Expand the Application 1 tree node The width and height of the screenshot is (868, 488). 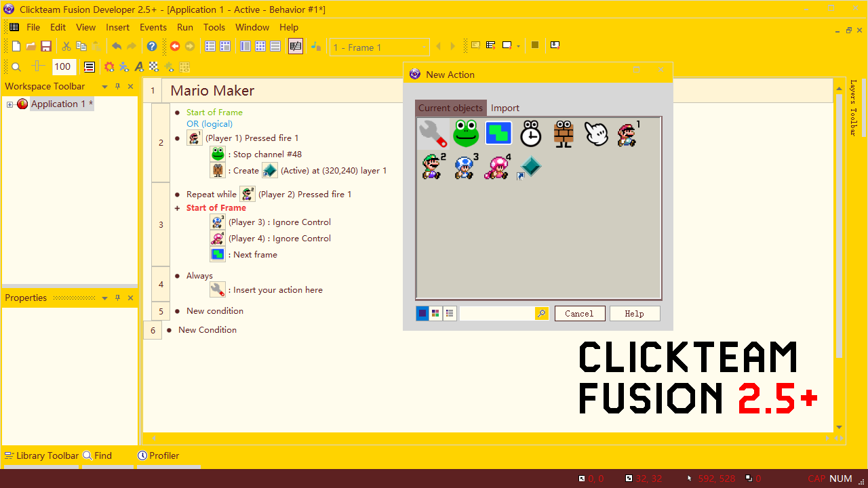[x=10, y=104]
